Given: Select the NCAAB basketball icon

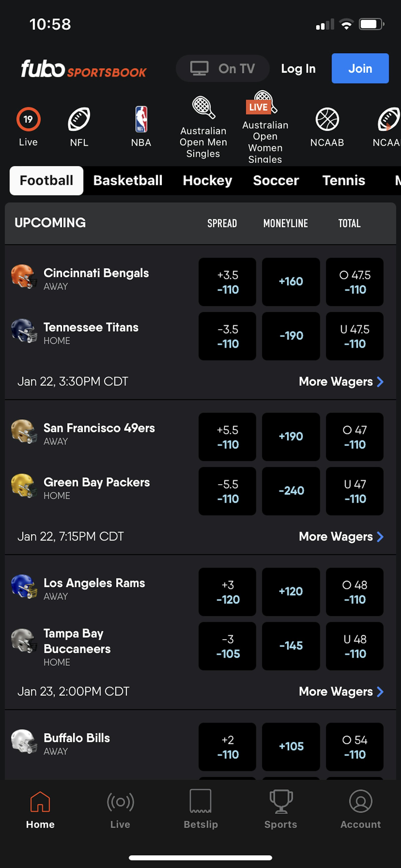Looking at the screenshot, I should [327, 120].
